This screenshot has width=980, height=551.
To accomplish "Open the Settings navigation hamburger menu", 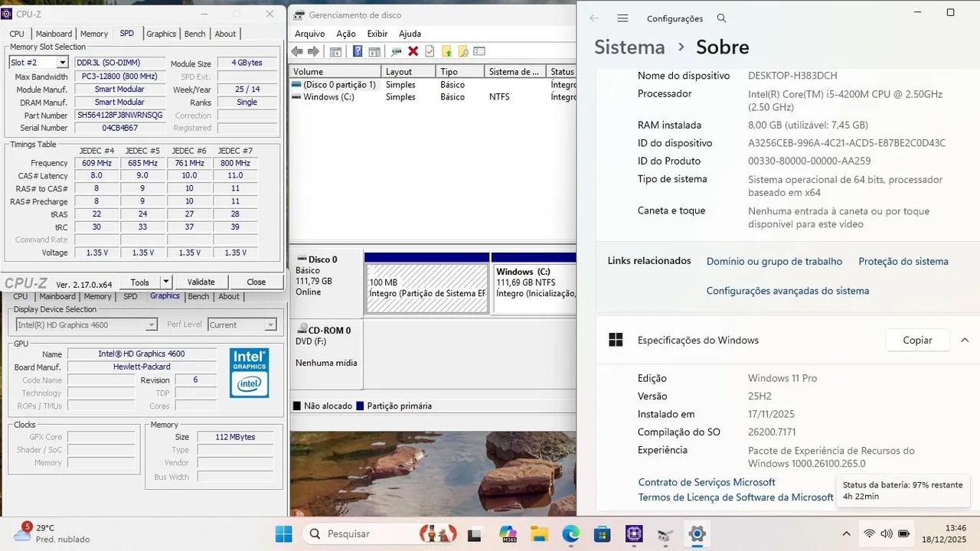I will tap(622, 18).
